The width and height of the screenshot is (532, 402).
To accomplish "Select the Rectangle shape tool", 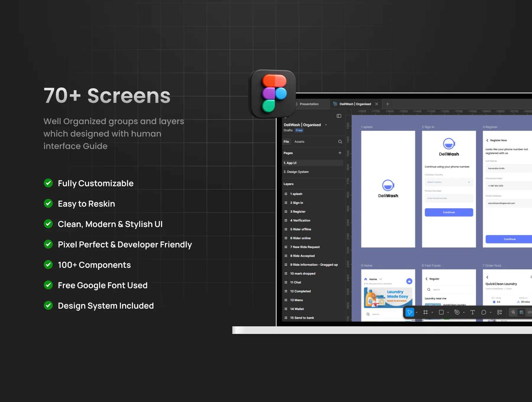I will 441,312.
